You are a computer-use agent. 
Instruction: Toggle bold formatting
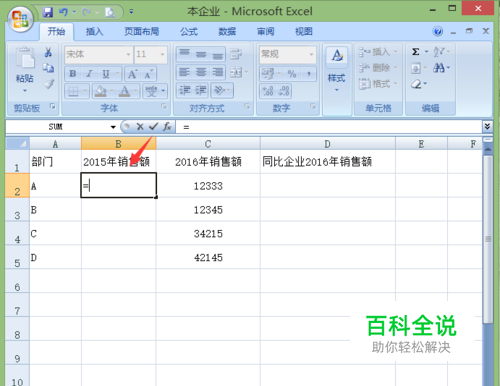(72, 74)
